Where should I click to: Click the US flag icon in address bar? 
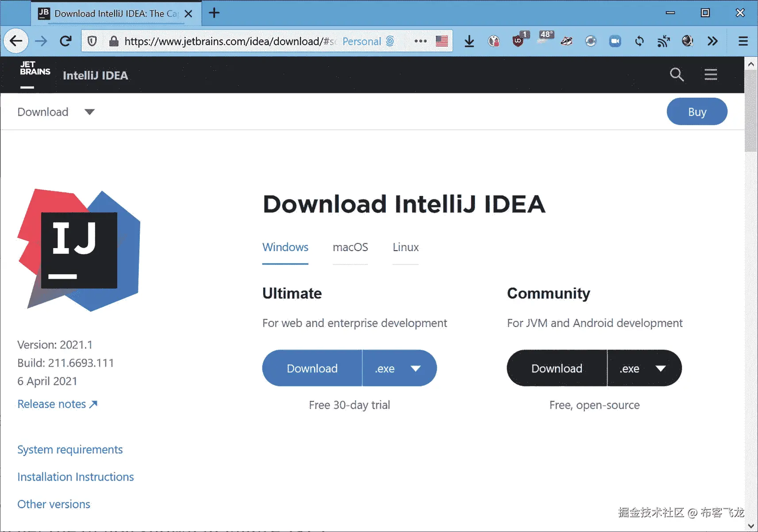tap(442, 41)
